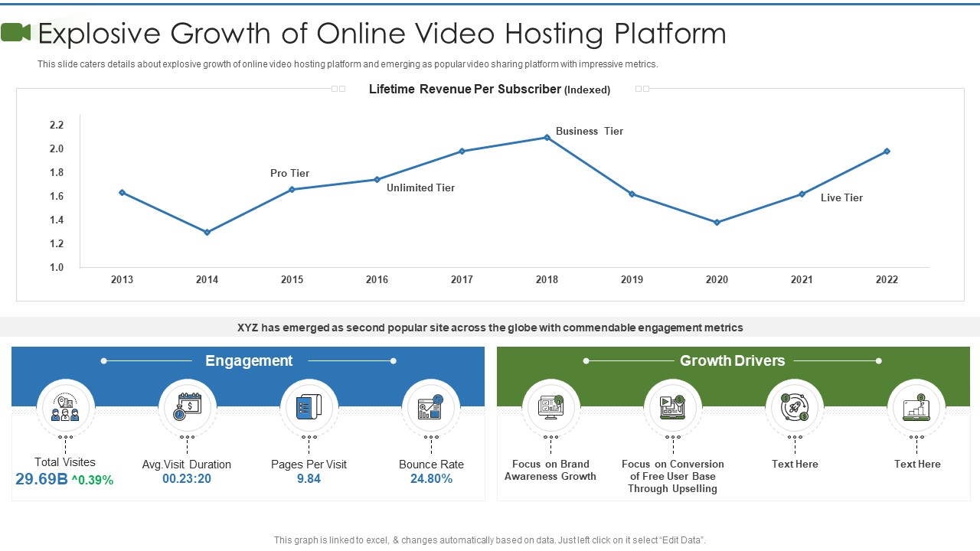Select the 2017 data point on line

click(462, 152)
